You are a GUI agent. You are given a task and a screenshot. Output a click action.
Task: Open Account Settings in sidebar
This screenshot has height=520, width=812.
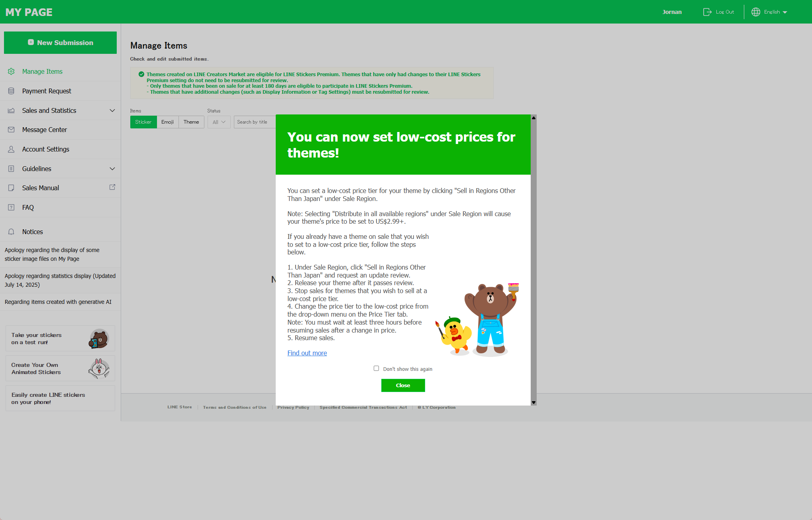pyautogui.click(x=60, y=149)
